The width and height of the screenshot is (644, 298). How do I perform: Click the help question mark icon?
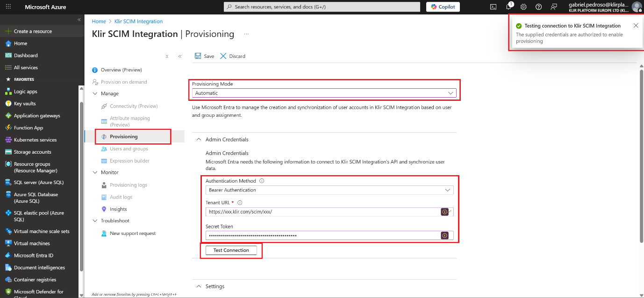pyautogui.click(x=538, y=7)
